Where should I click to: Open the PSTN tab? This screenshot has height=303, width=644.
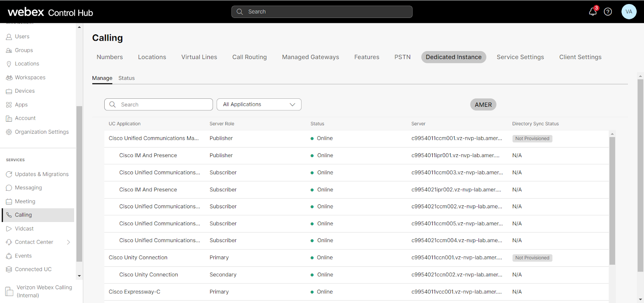(x=402, y=57)
